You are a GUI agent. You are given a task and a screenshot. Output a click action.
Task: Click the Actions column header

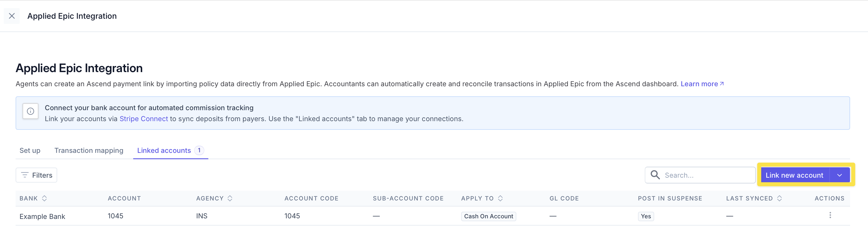click(829, 198)
